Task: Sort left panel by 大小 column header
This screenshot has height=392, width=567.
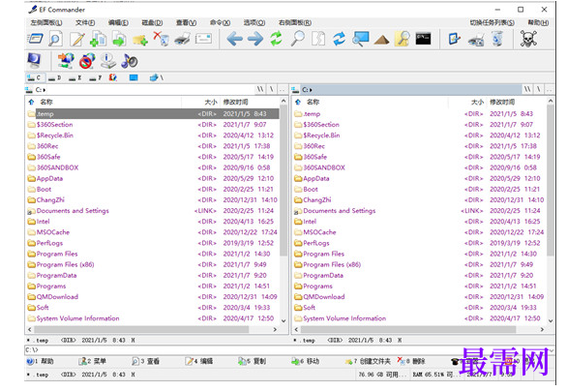Action: [x=211, y=102]
